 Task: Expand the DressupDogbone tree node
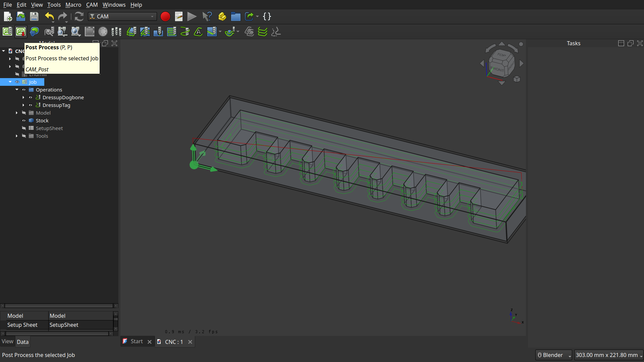click(x=23, y=98)
